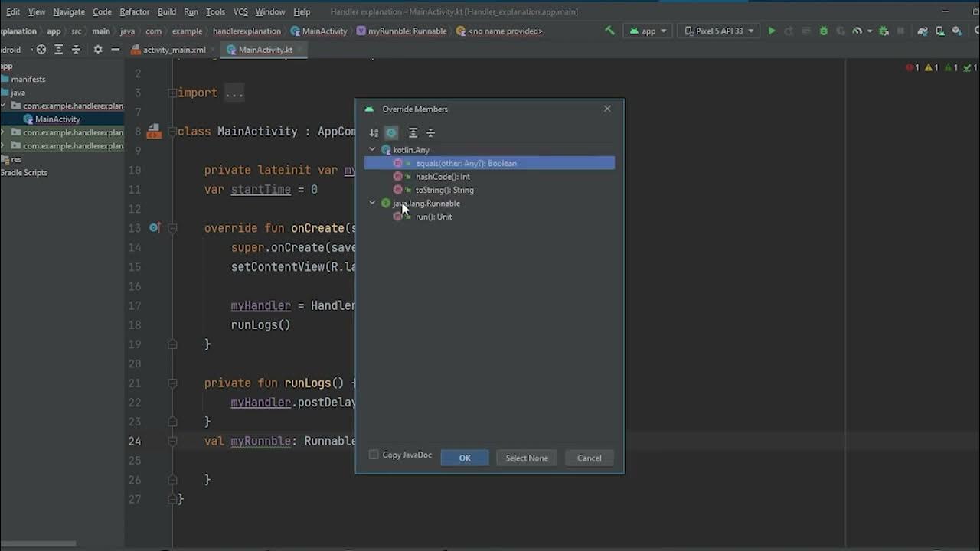Viewport: 980px width, 551px height.
Task: Fold the MainActivity class at line 8
Action: [x=172, y=132]
